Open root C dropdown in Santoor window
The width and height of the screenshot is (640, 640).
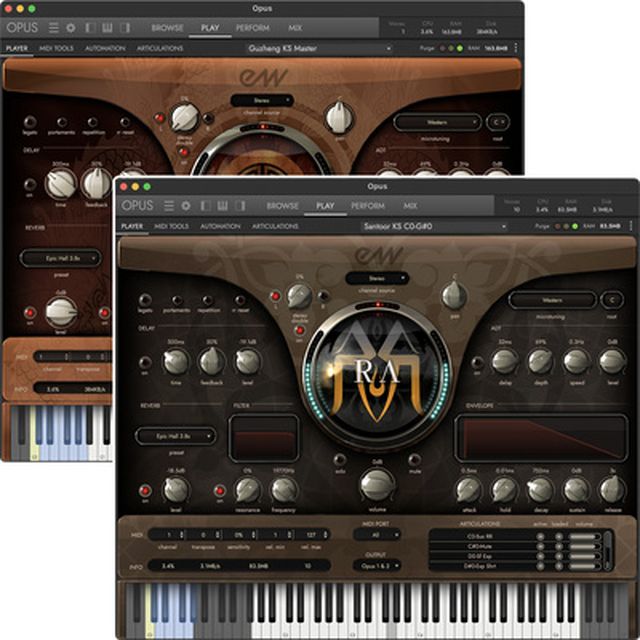(611, 300)
